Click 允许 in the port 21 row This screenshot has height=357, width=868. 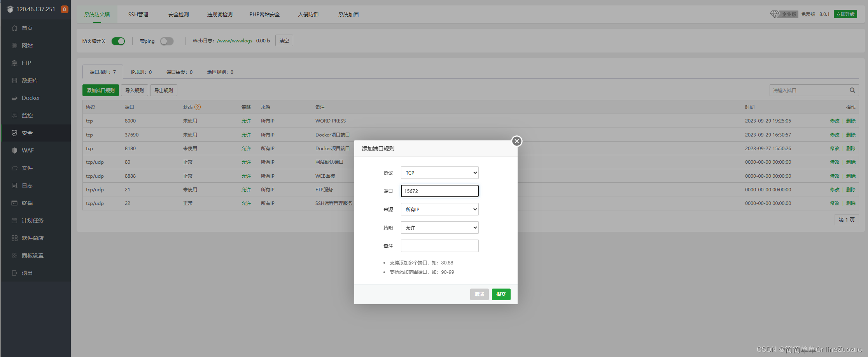(246, 190)
